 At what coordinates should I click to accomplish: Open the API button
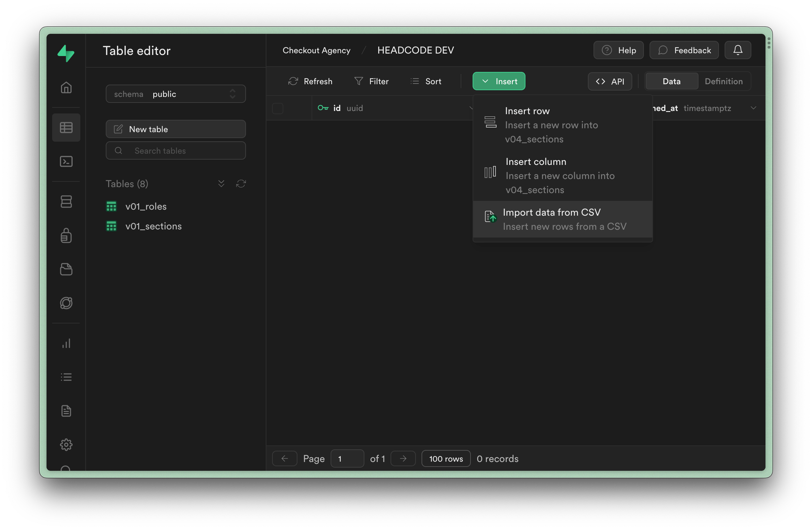click(x=610, y=81)
